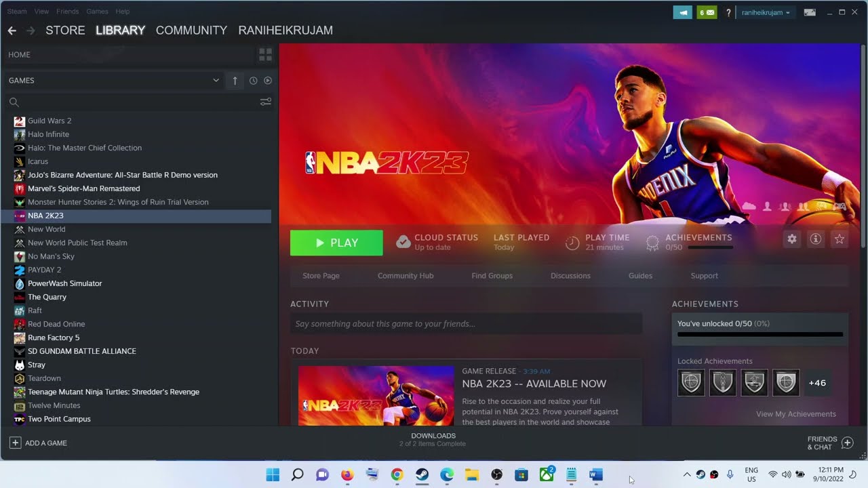Viewport: 868px width, 488px height.
Task: Go back with the back arrow
Action: pos(12,30)
